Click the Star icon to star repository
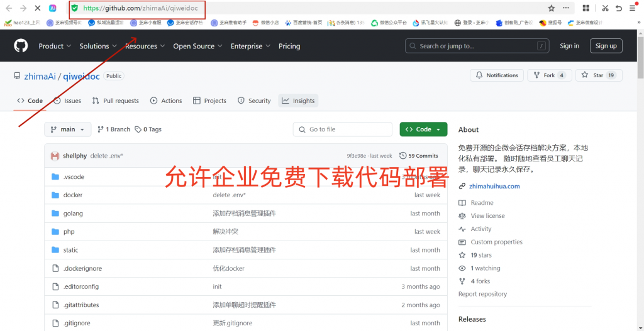Image resolution: width=644 pixels, height=331 pixels. (x=598, y=75)
